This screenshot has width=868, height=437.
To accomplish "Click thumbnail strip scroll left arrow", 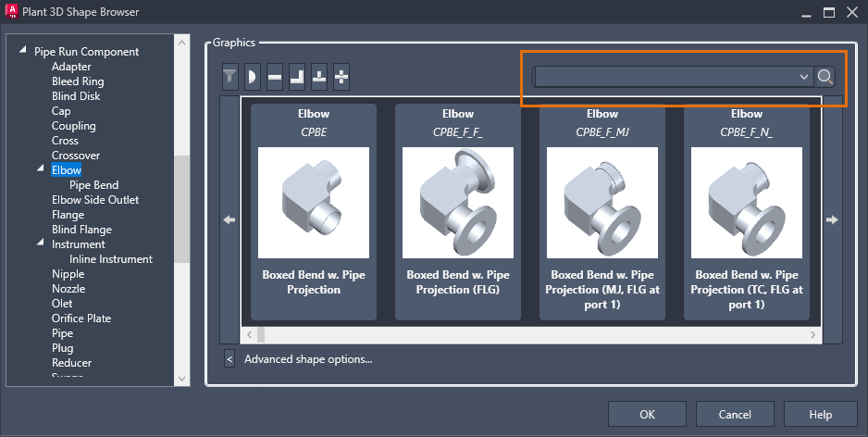I will 249,334.
